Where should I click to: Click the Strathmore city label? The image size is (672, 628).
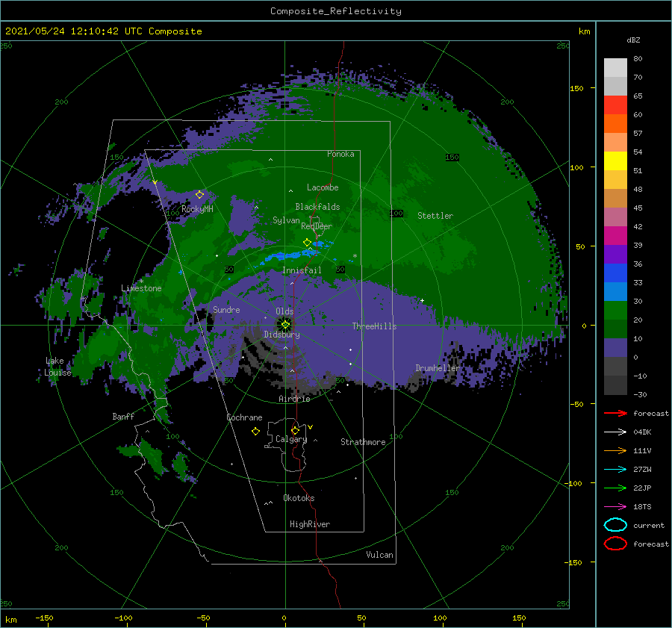363,442
